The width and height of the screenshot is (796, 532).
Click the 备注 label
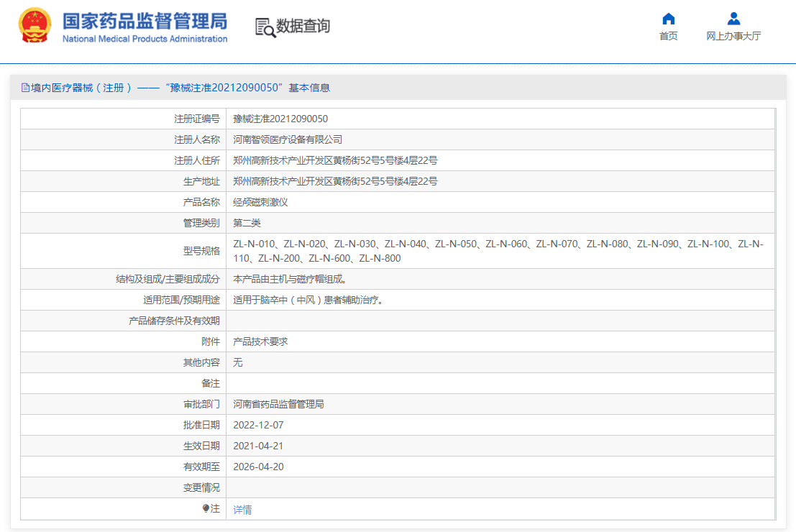pos(211,383)
